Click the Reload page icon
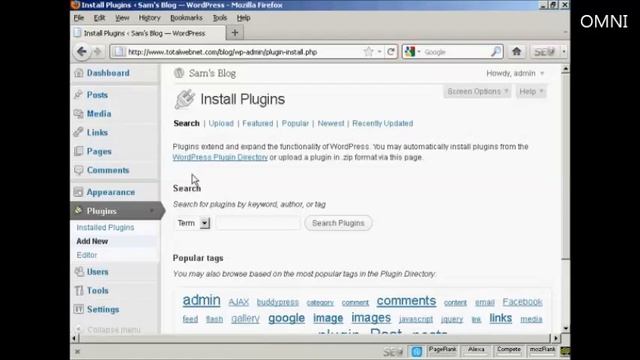 coord(391,52)
